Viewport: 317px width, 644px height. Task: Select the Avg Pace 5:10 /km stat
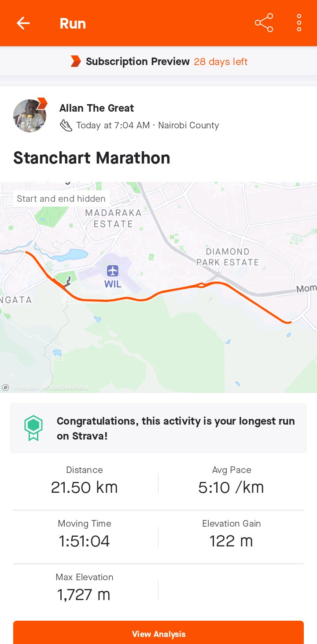231,480
